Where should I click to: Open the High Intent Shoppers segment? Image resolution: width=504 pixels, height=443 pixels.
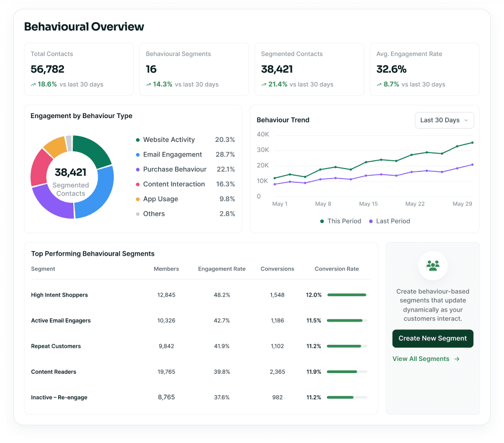(59, 295)
